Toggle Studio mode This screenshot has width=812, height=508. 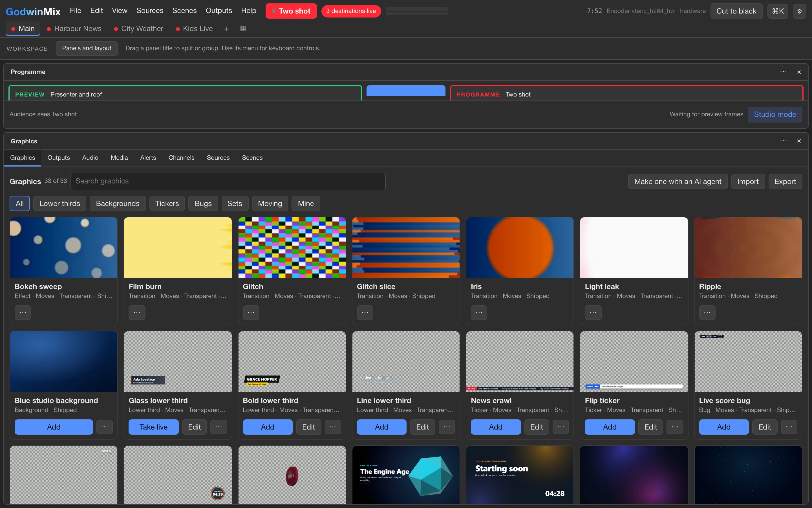[775, 115]
